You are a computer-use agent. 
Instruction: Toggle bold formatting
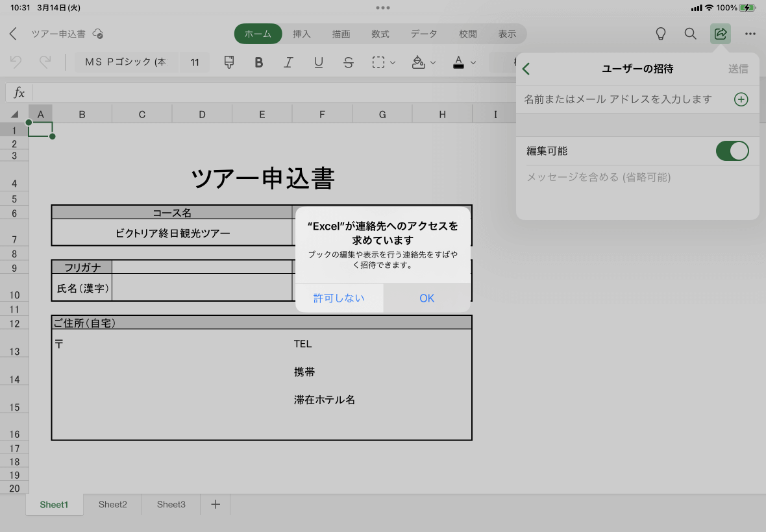[258, 62]
